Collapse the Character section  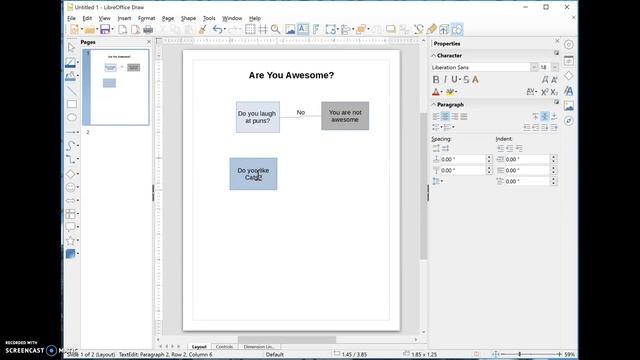pyautogui.click(x=433, y=56)
